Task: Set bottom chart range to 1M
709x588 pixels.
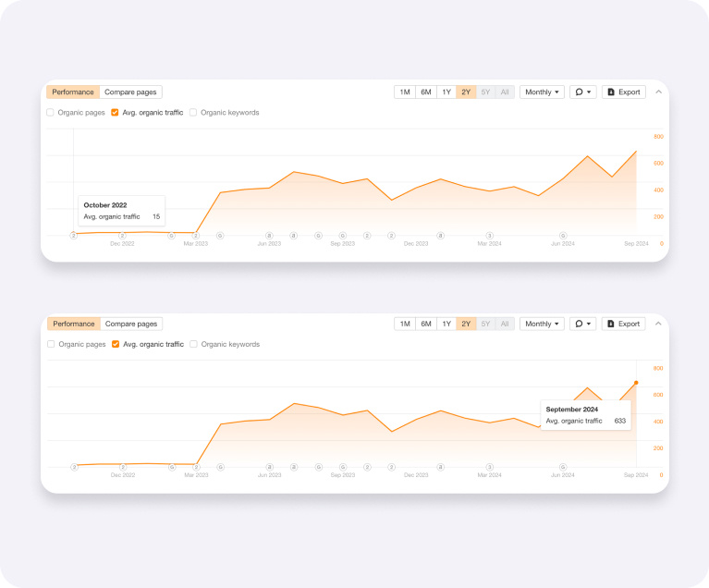Action: (x=405, y=324)
